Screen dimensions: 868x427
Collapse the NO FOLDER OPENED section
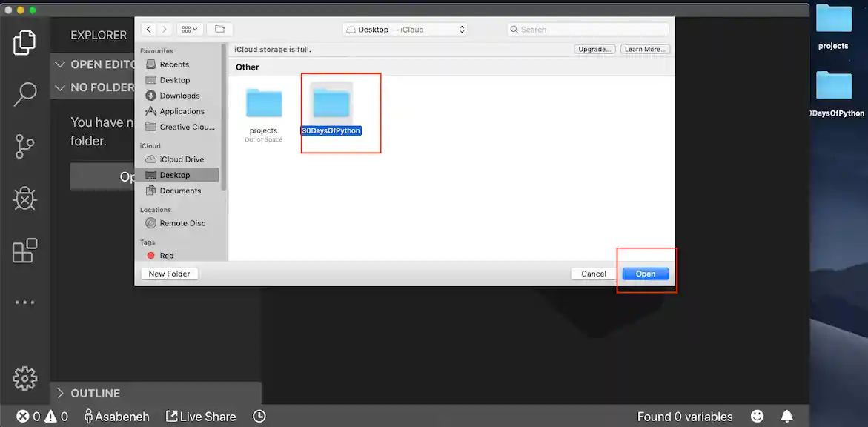[x=93, y=87]
